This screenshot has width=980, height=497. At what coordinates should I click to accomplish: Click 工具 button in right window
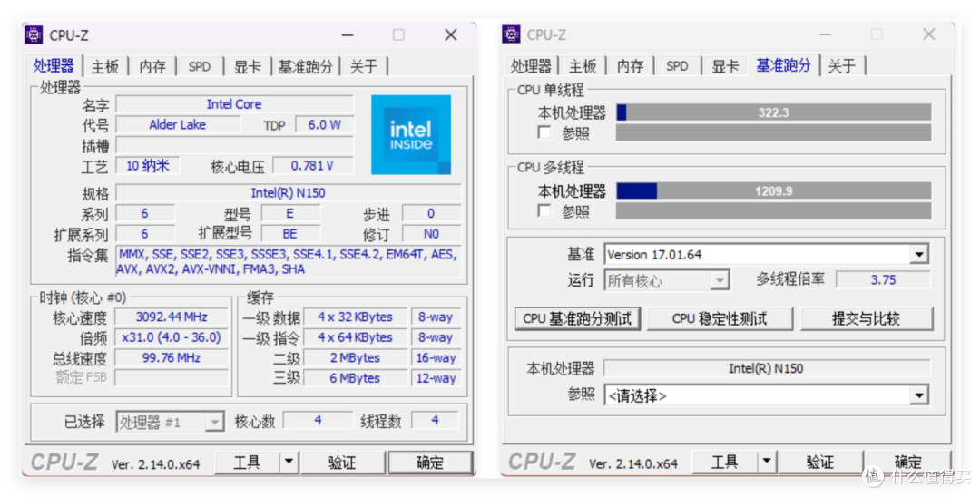coord(725,463)
